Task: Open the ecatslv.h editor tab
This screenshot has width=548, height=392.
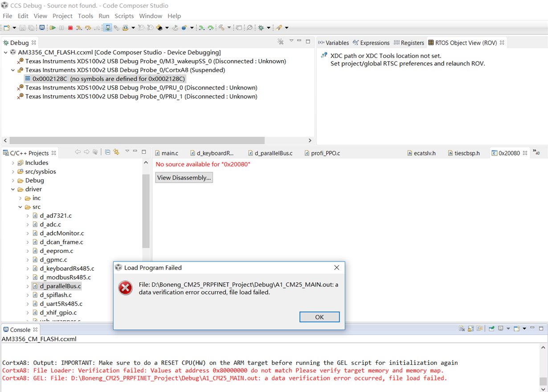Action: click(x=421, y=153)
